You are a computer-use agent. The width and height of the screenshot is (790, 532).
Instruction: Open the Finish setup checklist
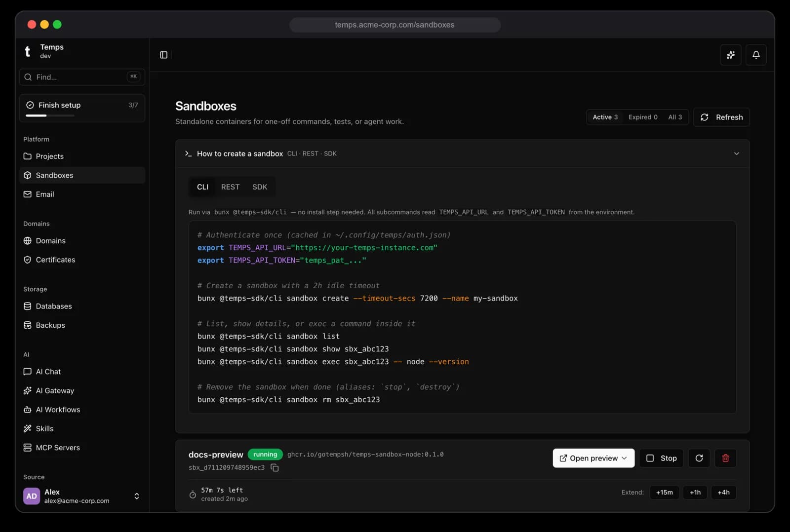pyautogui.click(x=82, y=108)
